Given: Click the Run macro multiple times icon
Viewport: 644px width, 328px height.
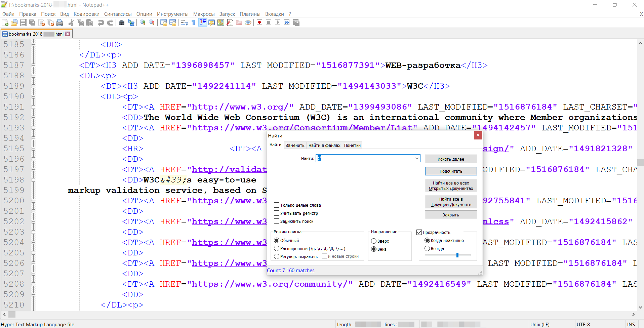Looking at the screenshot, I should point(287,23).
